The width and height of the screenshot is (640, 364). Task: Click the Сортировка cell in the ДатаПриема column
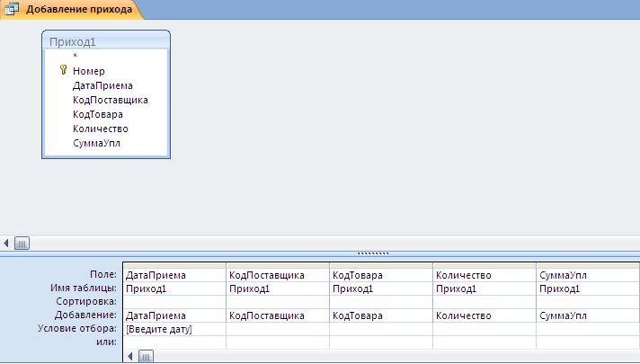point(174,302)
